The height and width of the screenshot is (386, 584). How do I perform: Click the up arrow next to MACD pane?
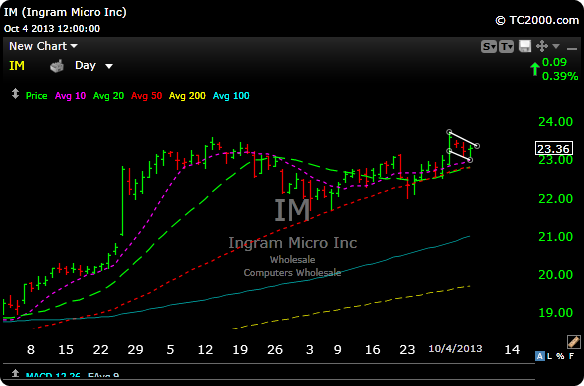15,373
